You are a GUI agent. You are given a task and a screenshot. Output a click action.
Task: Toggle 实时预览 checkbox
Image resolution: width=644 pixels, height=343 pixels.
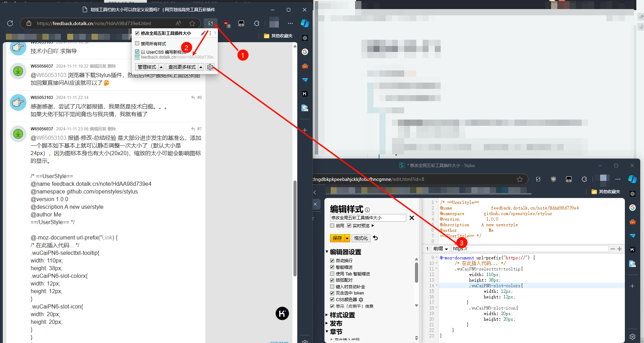(x=349, y=226)
